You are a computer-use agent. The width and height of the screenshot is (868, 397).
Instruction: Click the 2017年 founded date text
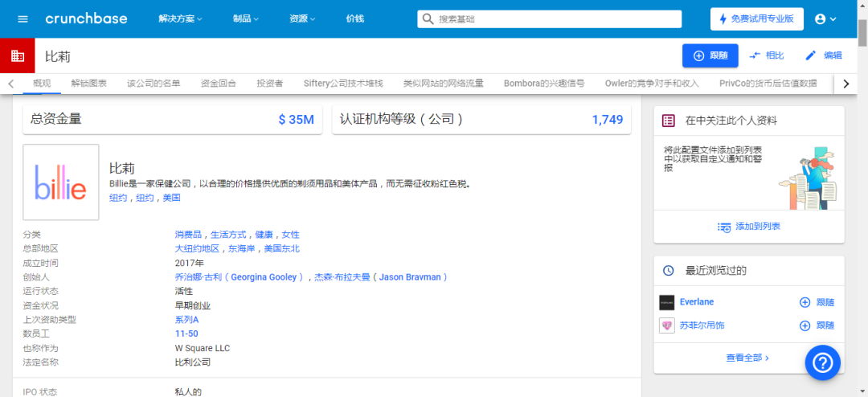coord(190,263)
